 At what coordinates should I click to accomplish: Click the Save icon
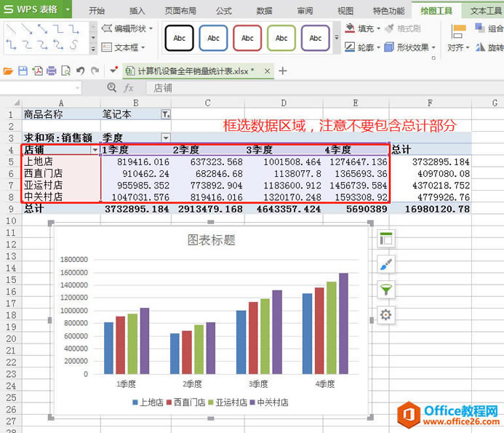click(x=23, y=71)
